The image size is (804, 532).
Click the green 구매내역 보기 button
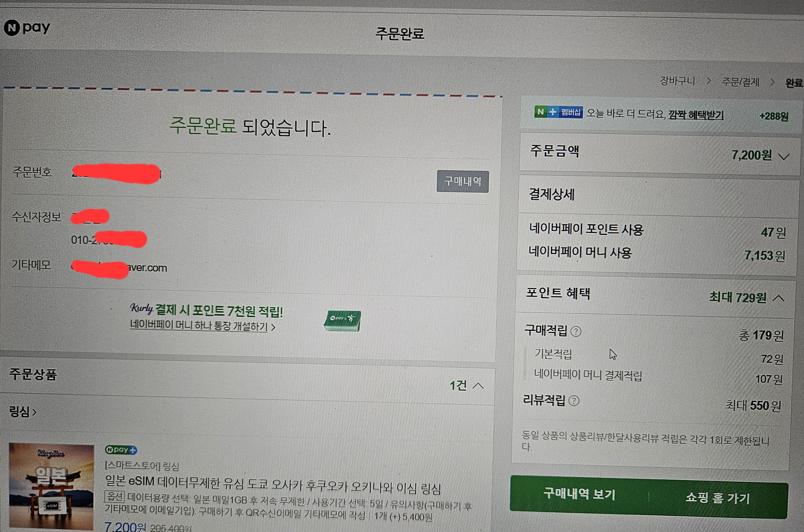point(579,494)
